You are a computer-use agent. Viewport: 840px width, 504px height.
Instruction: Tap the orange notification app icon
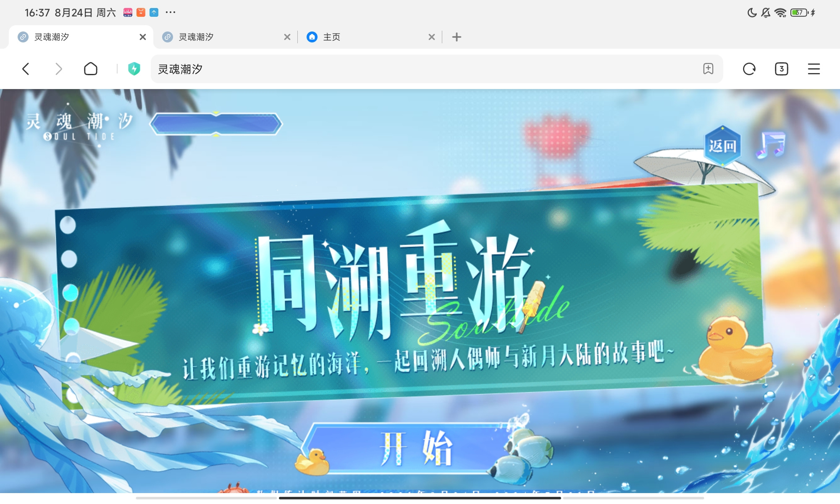(141, 12)
